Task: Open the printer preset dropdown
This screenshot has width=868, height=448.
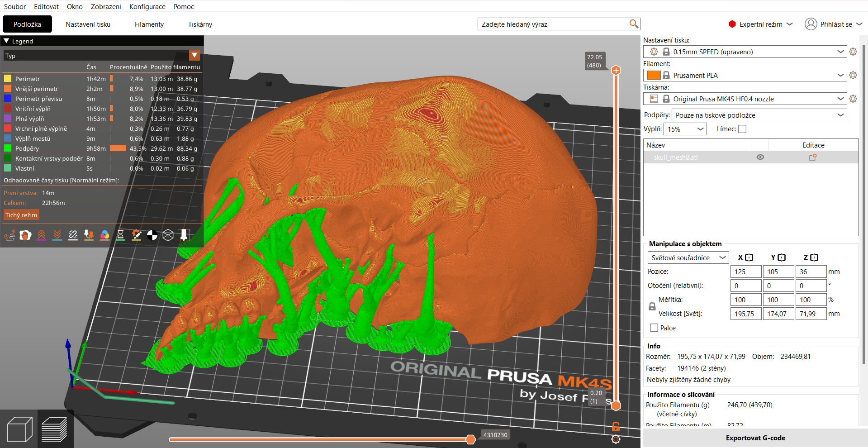Action: (x=745, y=99)
